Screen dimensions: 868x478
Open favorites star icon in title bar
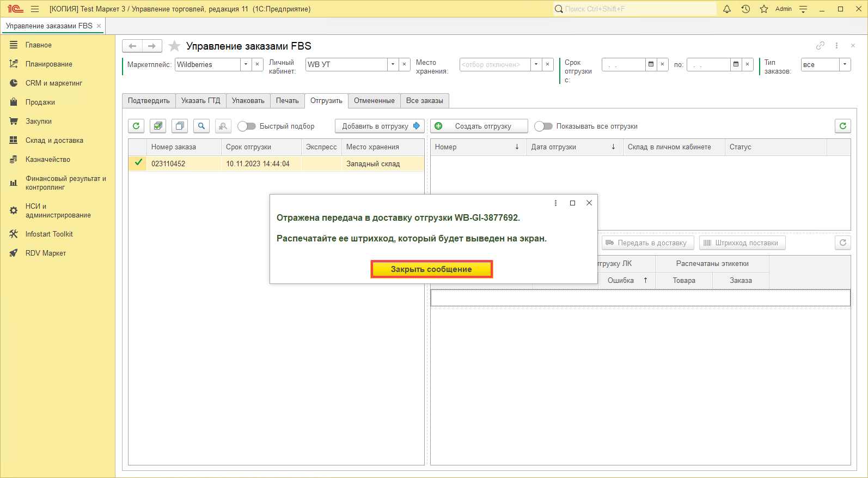[x=764, y=9]
